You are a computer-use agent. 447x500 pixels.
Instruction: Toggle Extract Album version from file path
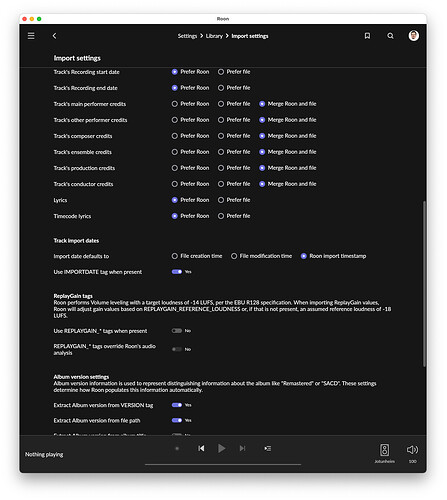tap(177, 420)
